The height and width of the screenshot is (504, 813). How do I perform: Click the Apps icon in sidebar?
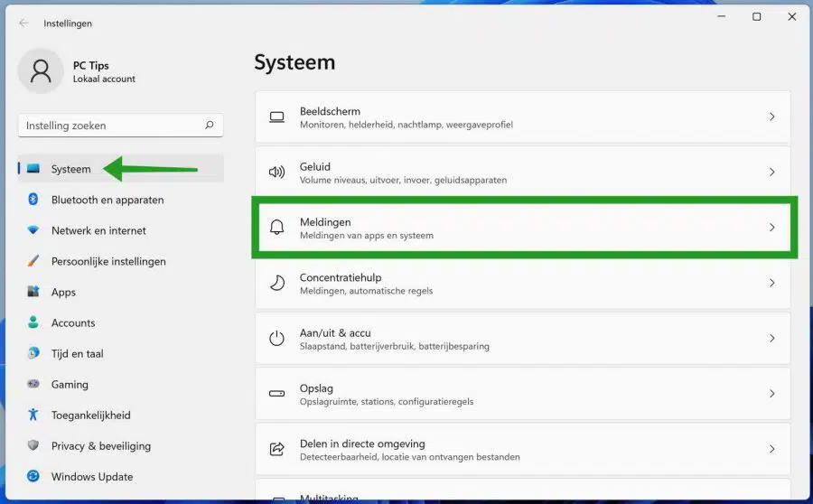click(33, 292)
